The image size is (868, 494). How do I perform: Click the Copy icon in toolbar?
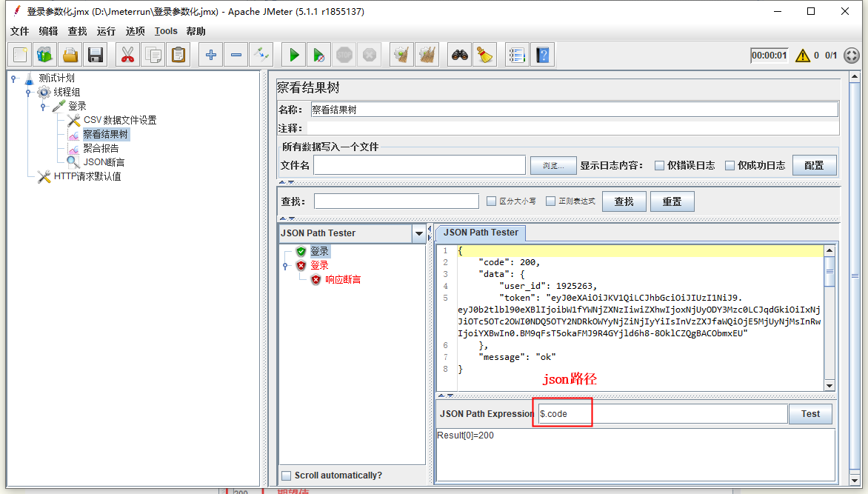(x=153, y=55)
